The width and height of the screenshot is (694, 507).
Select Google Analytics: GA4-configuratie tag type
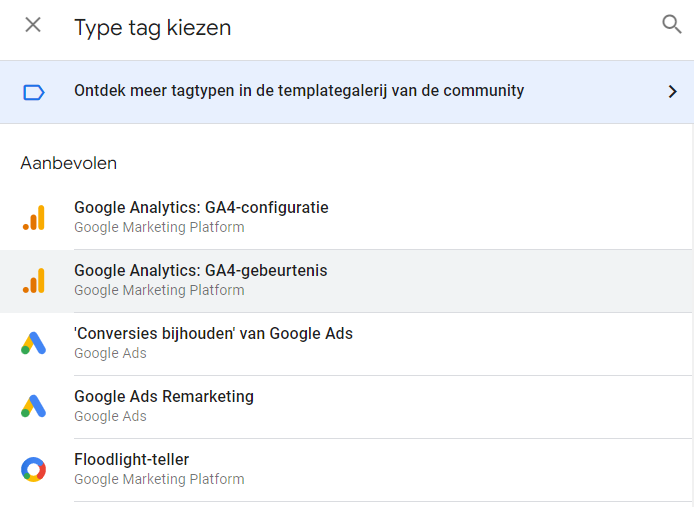201,208
